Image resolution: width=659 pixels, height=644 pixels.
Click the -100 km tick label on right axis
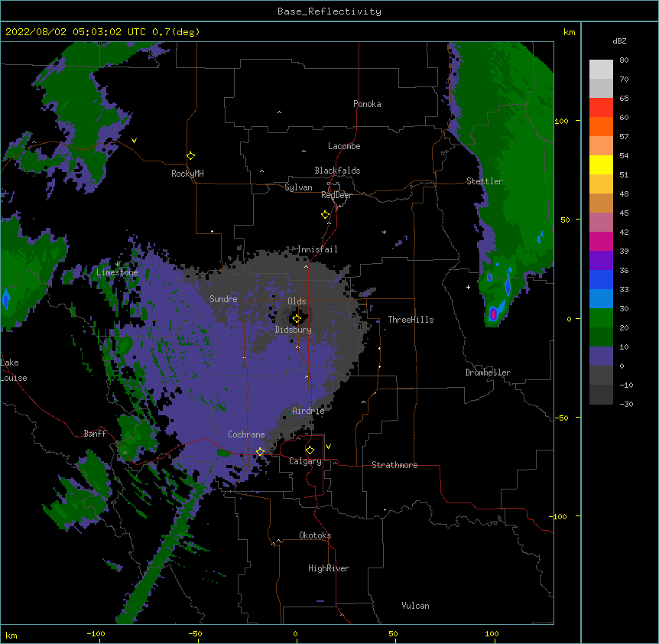[558, 516]
